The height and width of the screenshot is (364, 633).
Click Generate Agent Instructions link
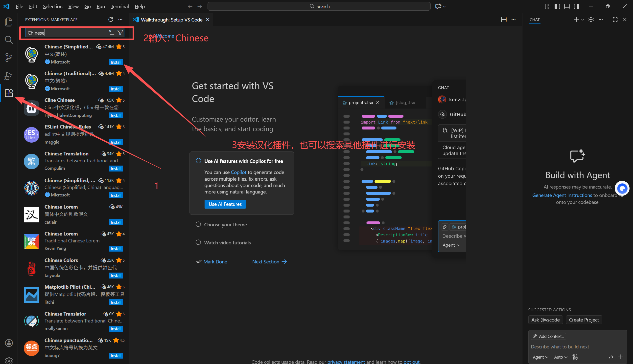pyautogui.click(x=562, y=195)
